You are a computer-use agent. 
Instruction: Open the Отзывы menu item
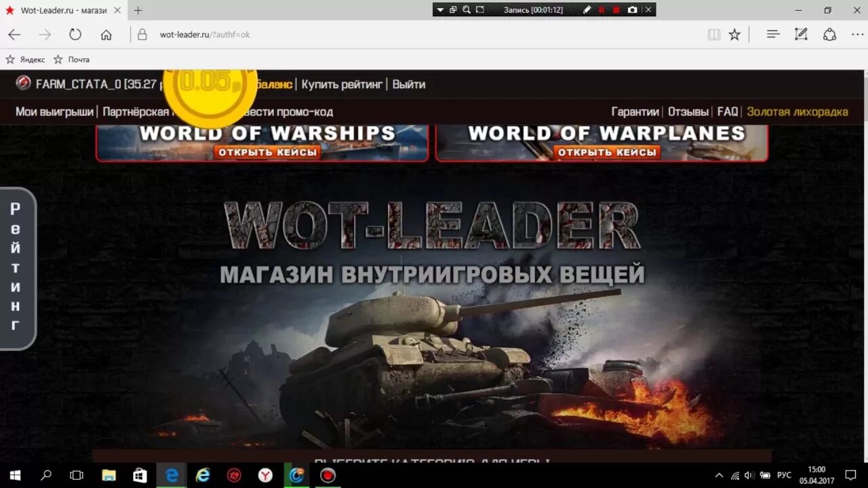[x=688, y=112]
